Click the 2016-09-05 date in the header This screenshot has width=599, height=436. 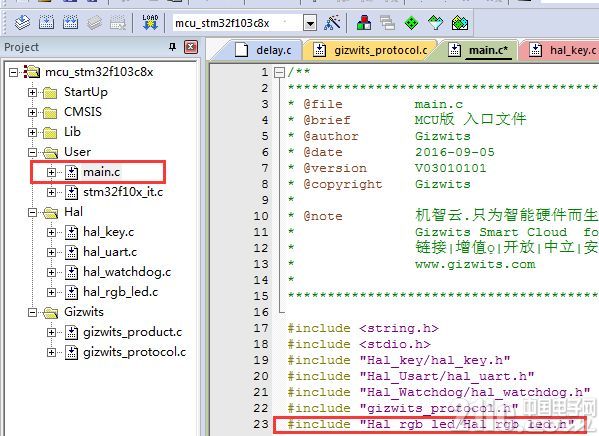click(455, 152)
